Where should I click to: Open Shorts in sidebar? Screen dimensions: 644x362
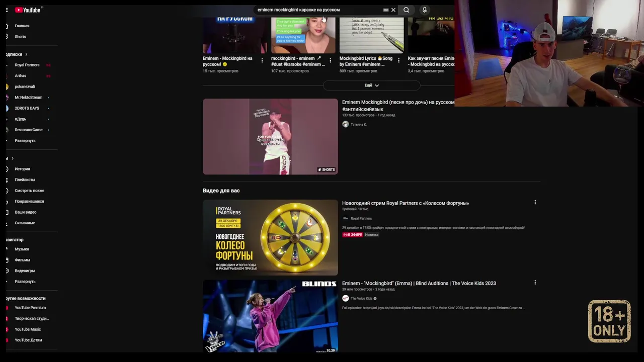point(20,37)
